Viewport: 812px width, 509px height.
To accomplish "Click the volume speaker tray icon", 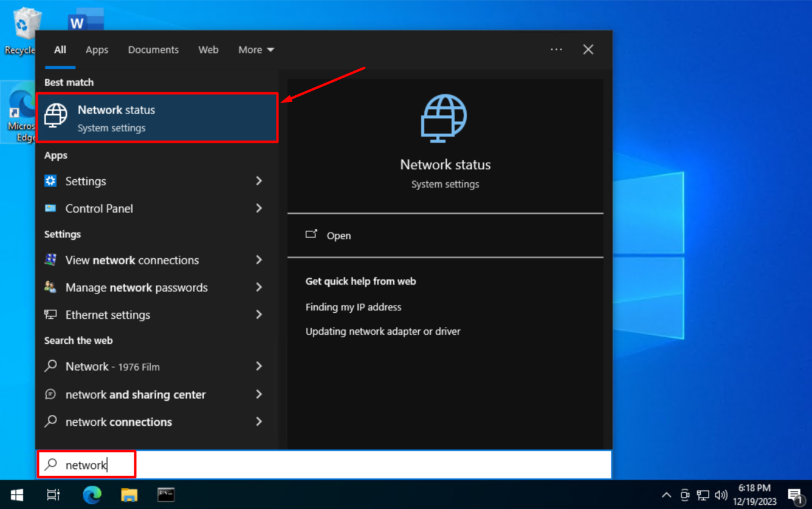I will tap(721, 495).
